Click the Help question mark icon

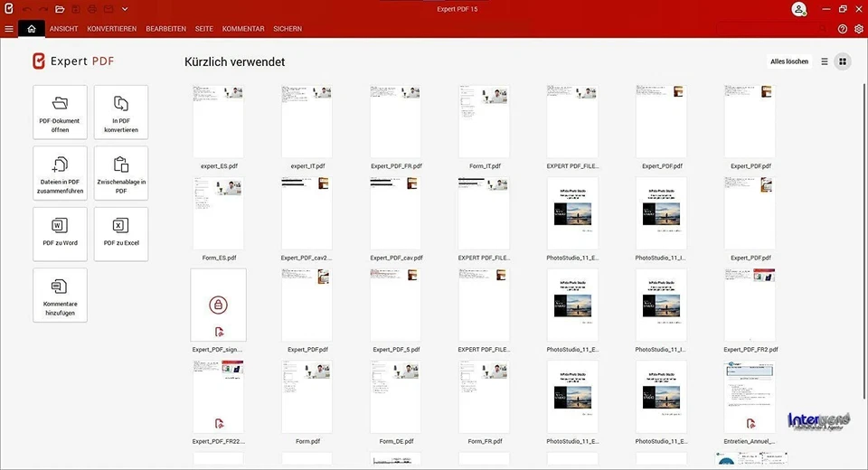click(843, 29)
